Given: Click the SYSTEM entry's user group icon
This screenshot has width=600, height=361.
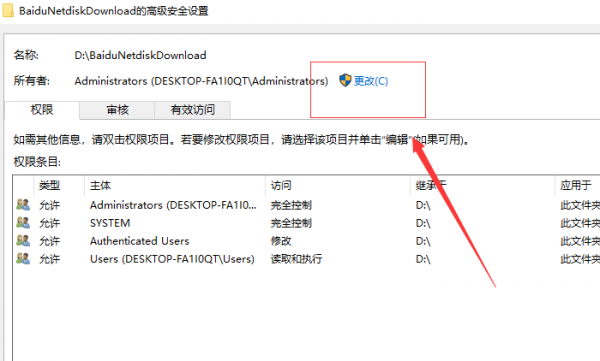Looking at the screenshot, I should pos(23,223).
